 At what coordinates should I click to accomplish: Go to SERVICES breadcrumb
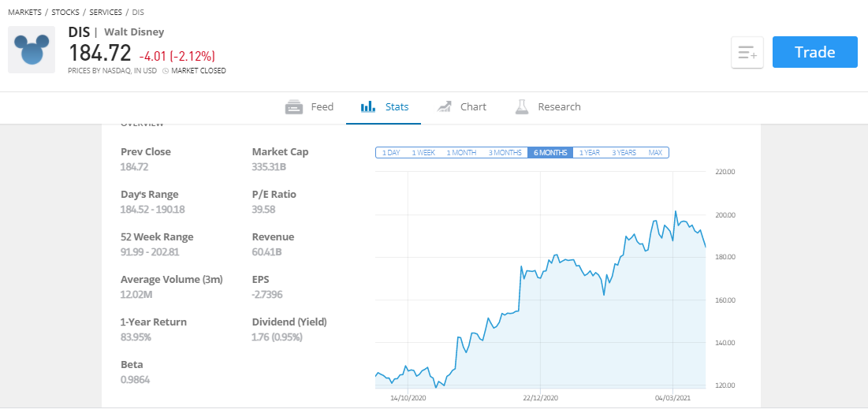click(105, 12)
